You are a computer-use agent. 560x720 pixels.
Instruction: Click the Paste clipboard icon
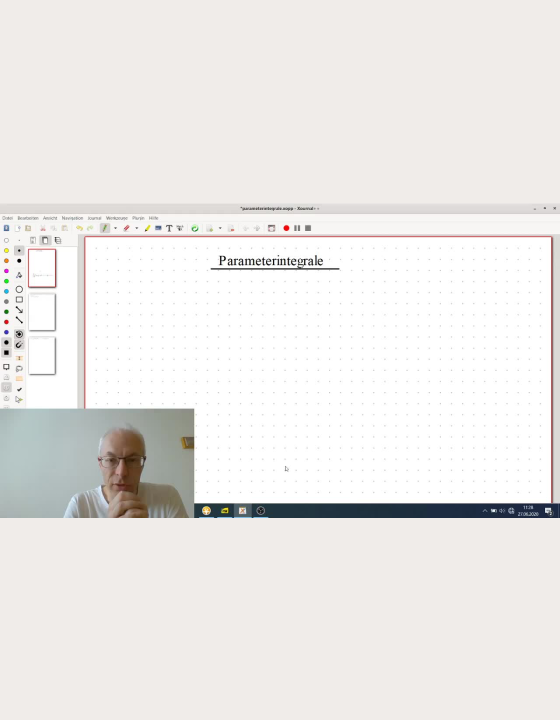click(x=65, y=228)
